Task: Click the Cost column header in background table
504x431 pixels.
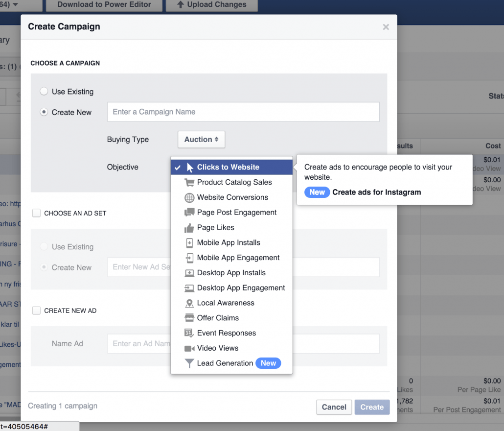Action: point(493,146)
